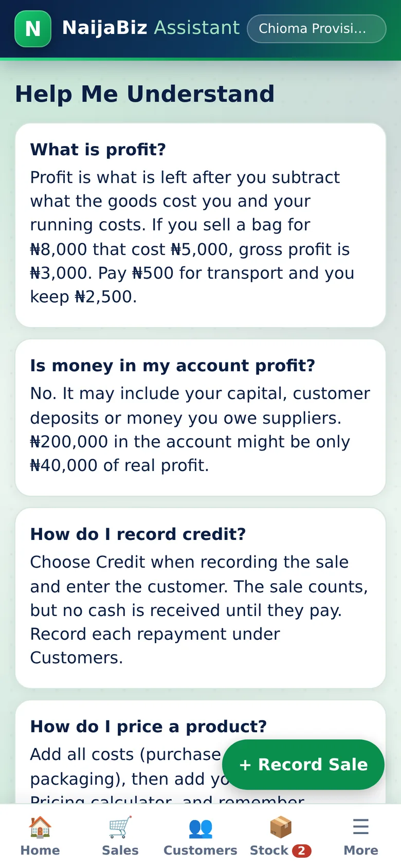Screen dimensions: 401x868
Task: Open the More hamburger menu icon
Action: [x=361, y=827]
